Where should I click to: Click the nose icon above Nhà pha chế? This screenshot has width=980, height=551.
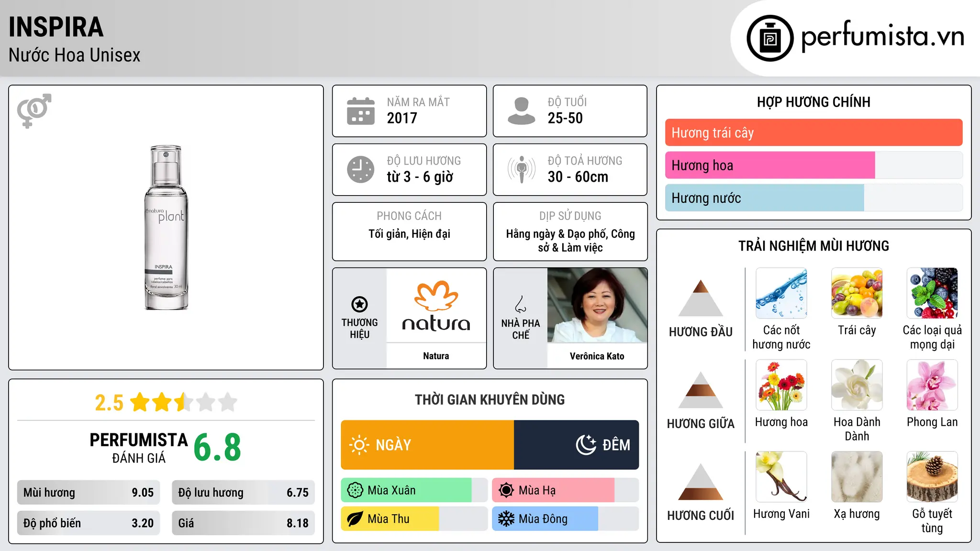coord(521,304)
